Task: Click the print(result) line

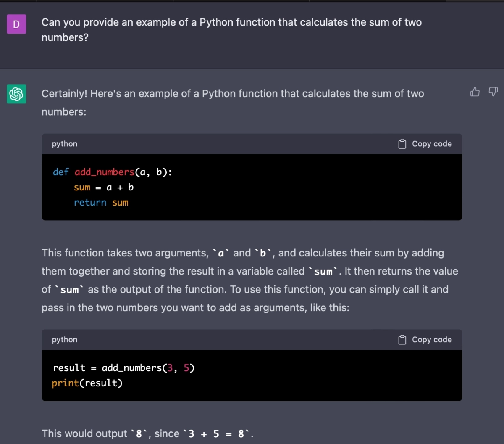Action: click(x=87, y=383)
